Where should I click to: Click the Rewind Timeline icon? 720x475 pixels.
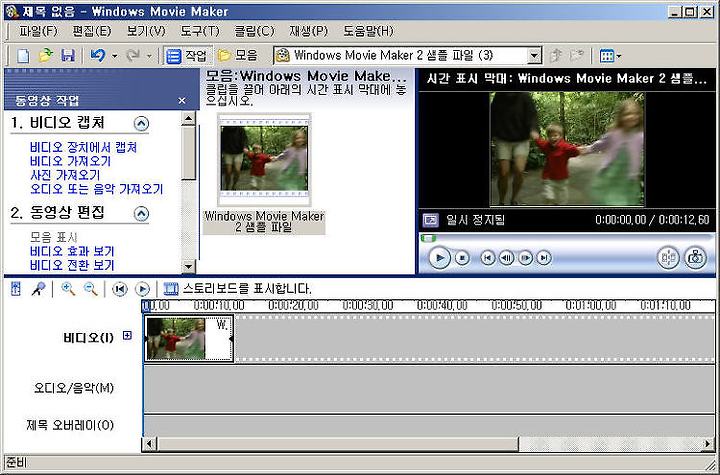[x=120, y=289]
